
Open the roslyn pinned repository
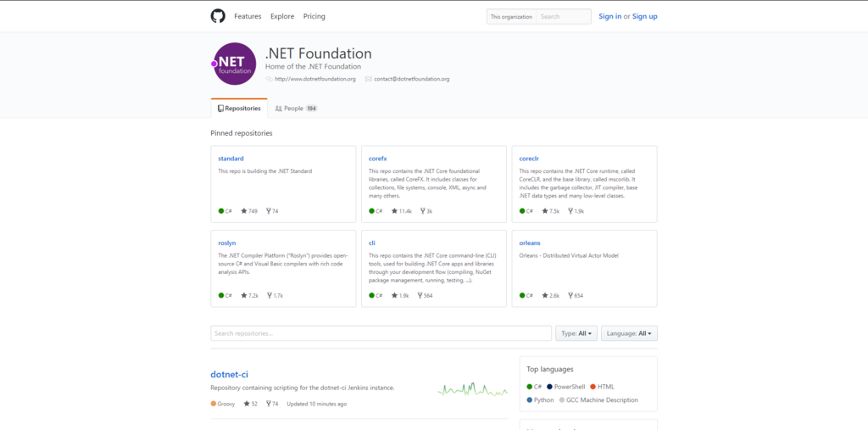(x=227, y=243)
